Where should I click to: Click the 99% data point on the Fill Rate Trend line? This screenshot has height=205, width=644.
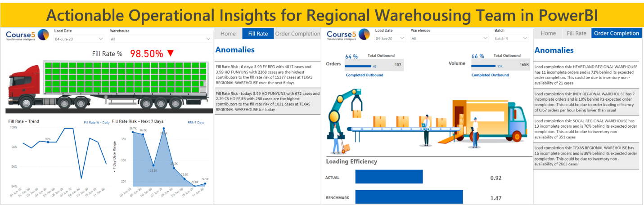(x=48, y=142)
